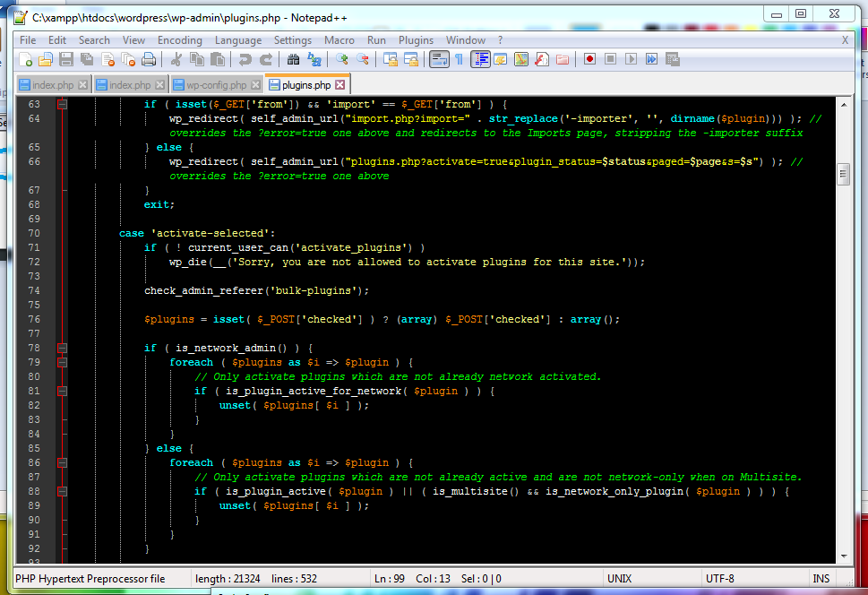Click the vertical scrollbar thumb
868x595 pixels.
tap(843, 173)
